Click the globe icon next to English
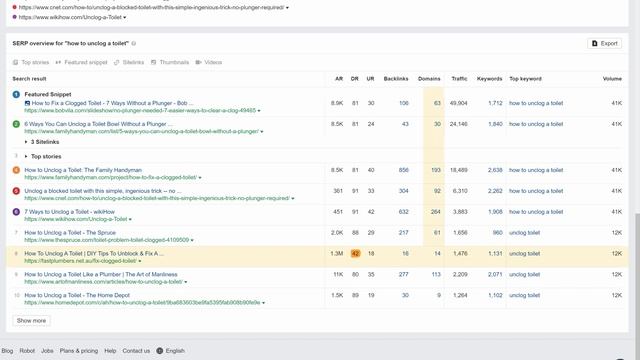This screenshot has width=640, height=360. tap(160, 351)
